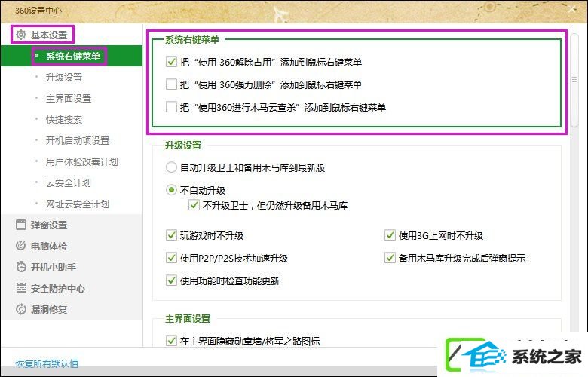Open 快捷搜索 in sidebar
The width and height of the screenshot is (588, 377).
pyautogui.click(x=64, y=119)
